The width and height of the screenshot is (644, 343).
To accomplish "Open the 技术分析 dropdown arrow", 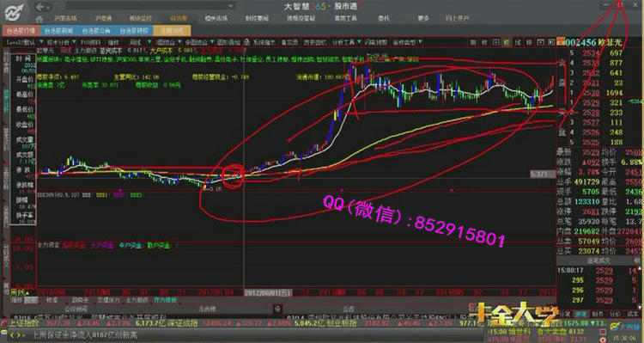I will pyautogui.click(x=75, y=42).
